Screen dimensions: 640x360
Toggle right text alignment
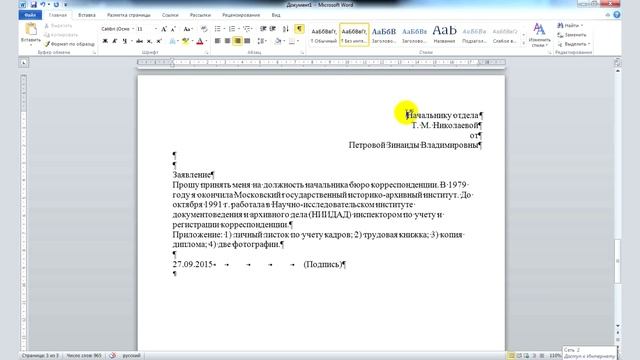click(237, 41)
